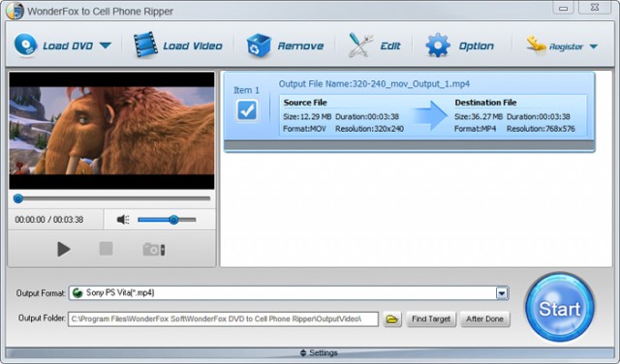
Task: Stop the video preview playback
Action: click(106, 249)
